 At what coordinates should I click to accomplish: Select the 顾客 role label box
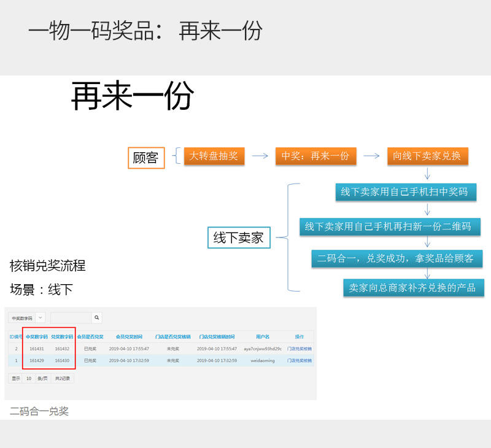[x=145, y=158]
